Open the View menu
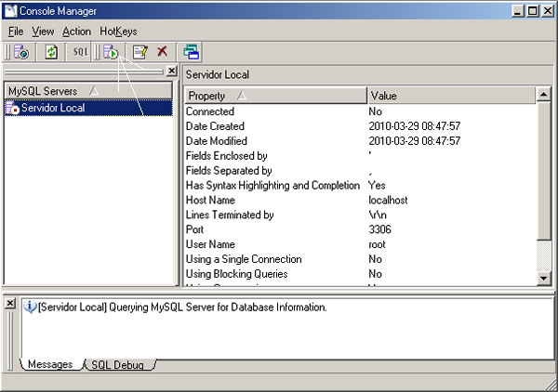This screenshot has width=558, height=392. [x=43, y=32]
